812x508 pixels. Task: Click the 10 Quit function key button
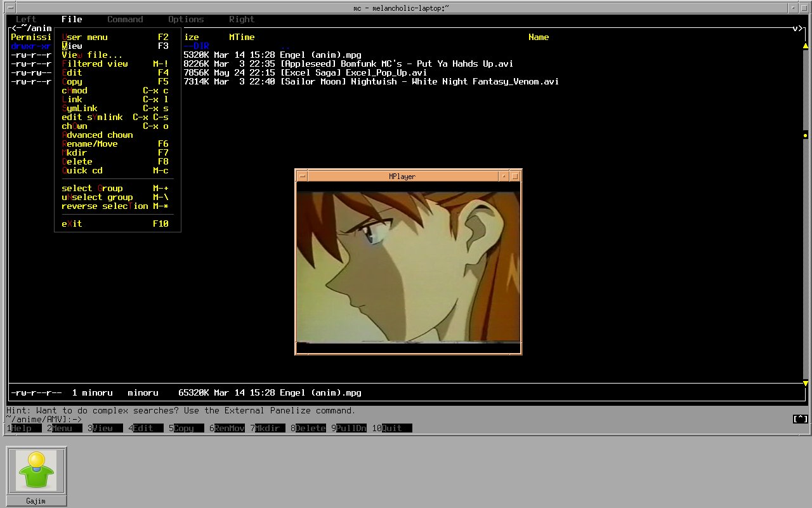(x=391, y=429)
